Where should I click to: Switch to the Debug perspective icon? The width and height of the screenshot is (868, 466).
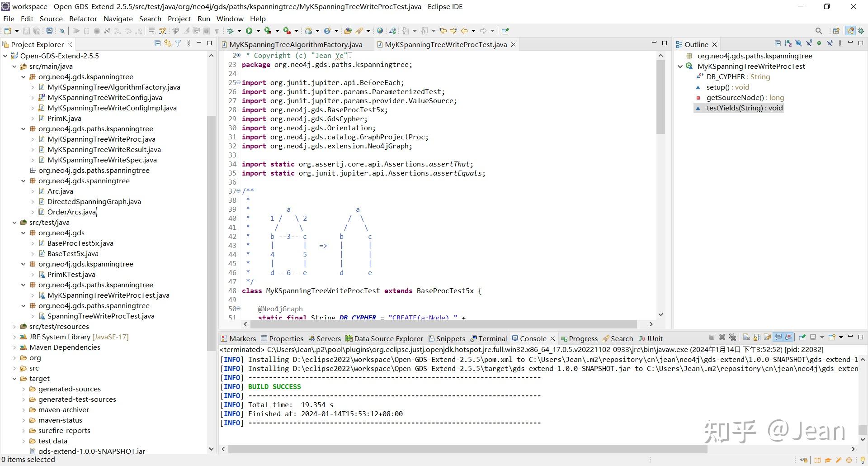coord(861,31)
